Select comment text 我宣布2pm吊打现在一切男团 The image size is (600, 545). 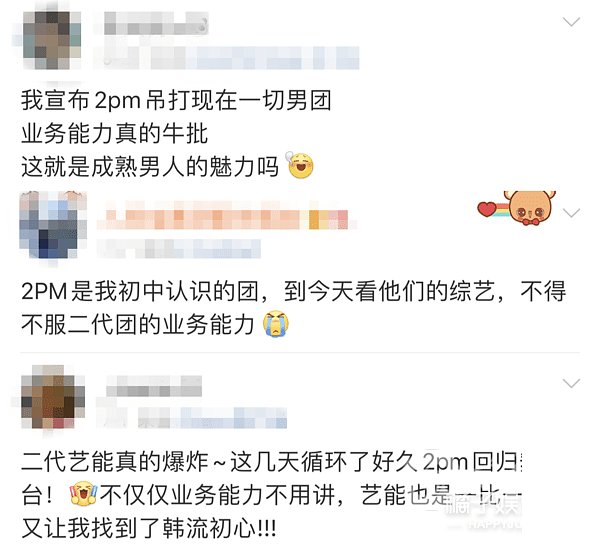(176, 100)
